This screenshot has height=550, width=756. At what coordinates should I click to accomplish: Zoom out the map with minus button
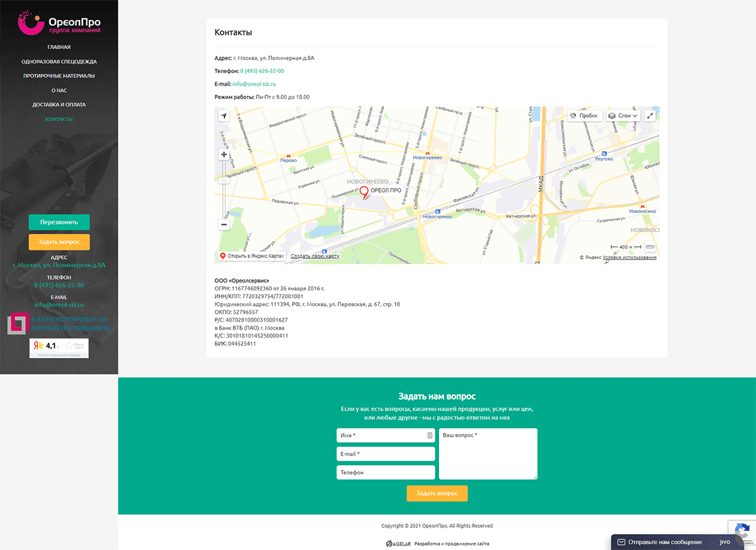[224, 224]
